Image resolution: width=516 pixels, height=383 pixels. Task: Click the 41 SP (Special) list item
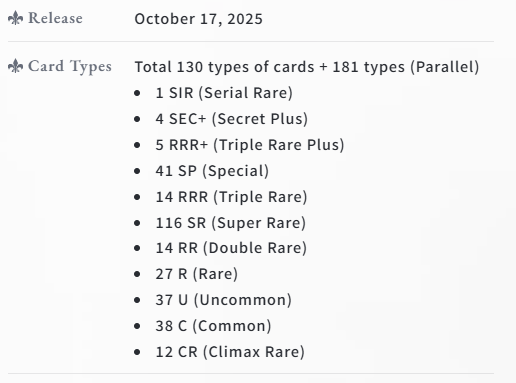(x=212, y=171)
